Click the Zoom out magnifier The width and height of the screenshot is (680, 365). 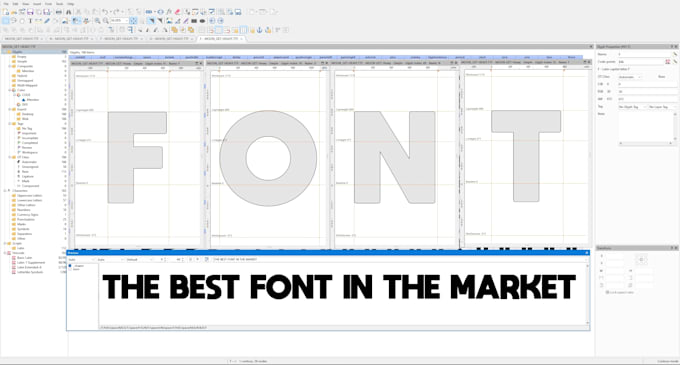click(105, 21)
